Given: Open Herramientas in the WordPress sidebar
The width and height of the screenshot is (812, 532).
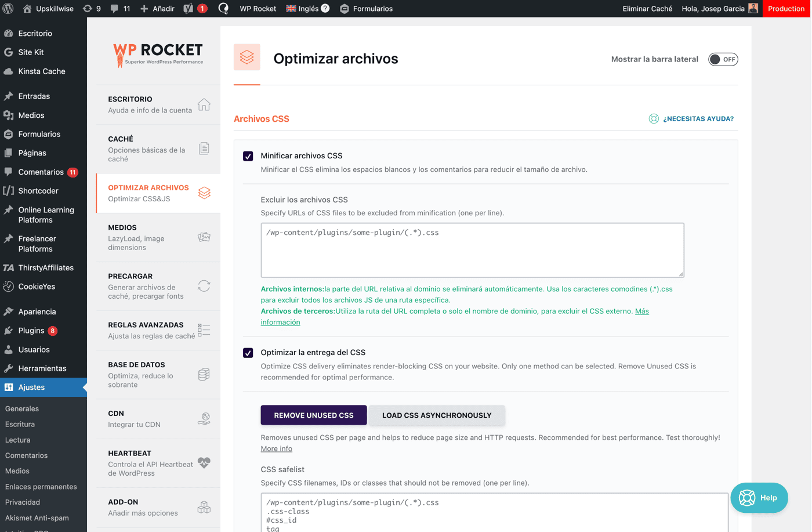Looking at the screenshot, I should 42,368.
